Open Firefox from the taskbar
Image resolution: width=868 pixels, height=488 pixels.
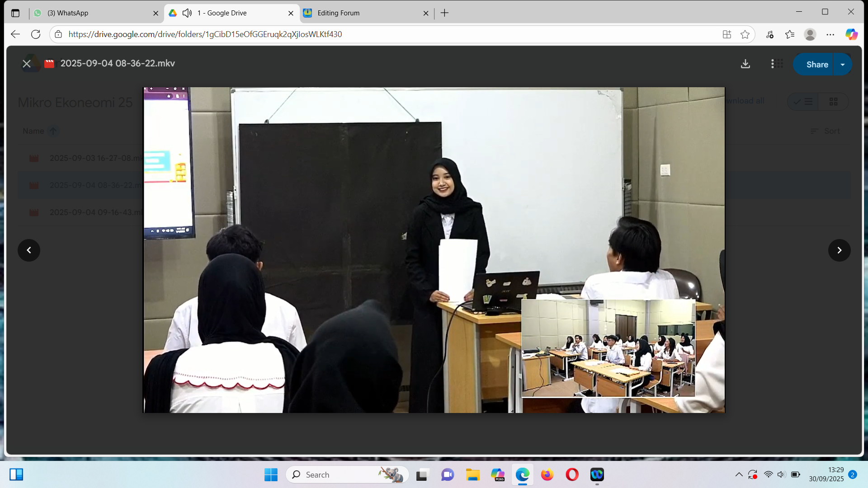547,474
